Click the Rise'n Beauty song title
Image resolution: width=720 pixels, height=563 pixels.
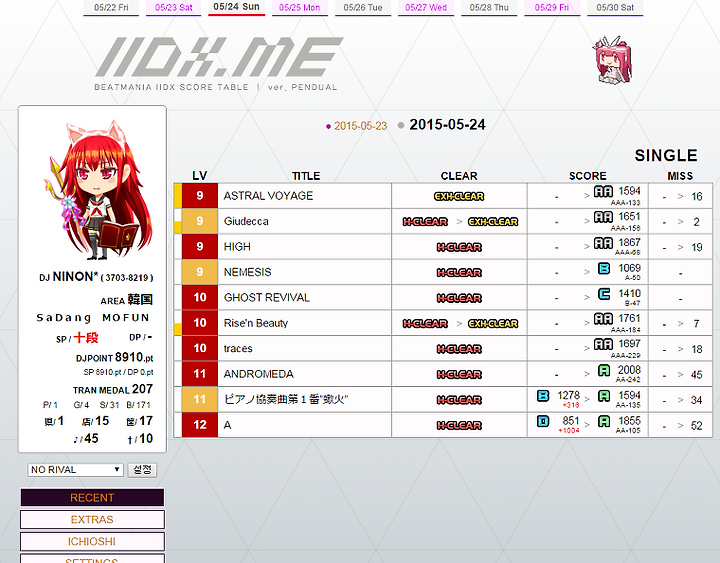pyautogui.click(x=256, y=323)
